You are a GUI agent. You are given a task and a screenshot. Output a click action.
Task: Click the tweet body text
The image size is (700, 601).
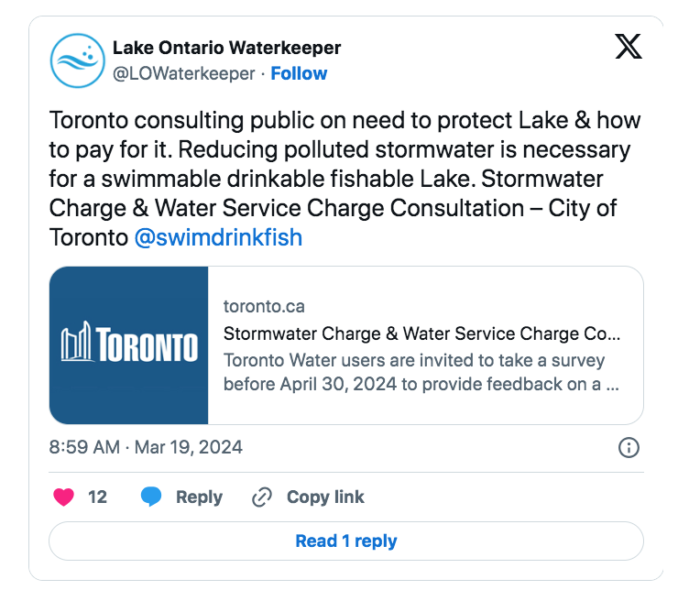point(345,179)
